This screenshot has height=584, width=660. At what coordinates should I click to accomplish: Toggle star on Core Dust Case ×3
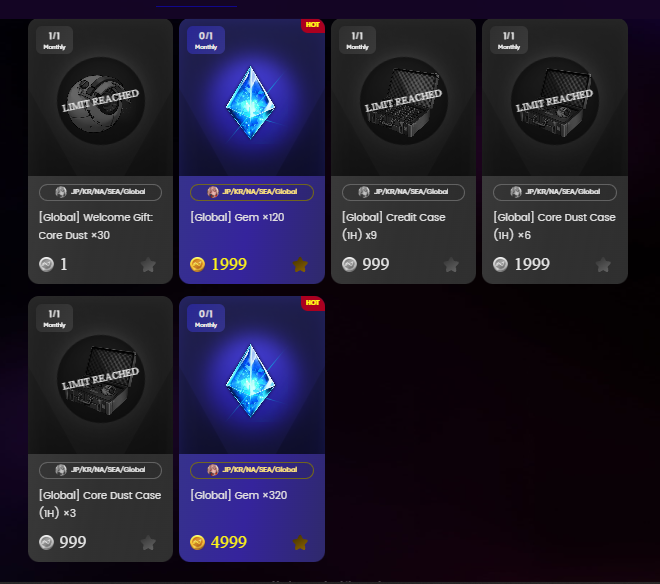pos(148,543)
